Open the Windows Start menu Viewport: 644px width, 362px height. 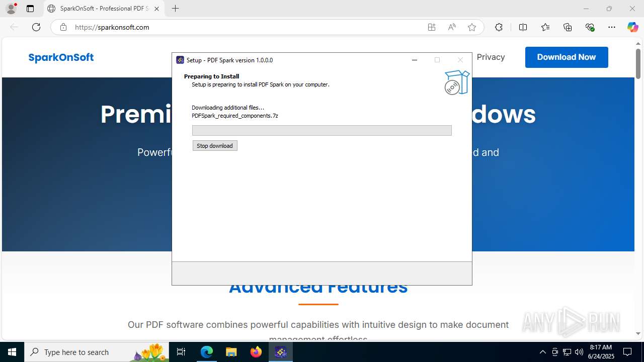(12, 352)
